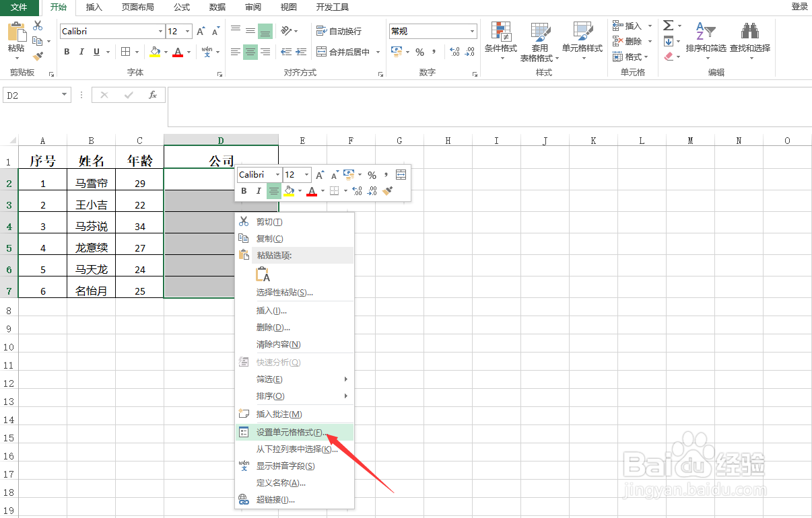Open the 常规 number format dropdown
The image size is (812, 518).
pos(473,32)
